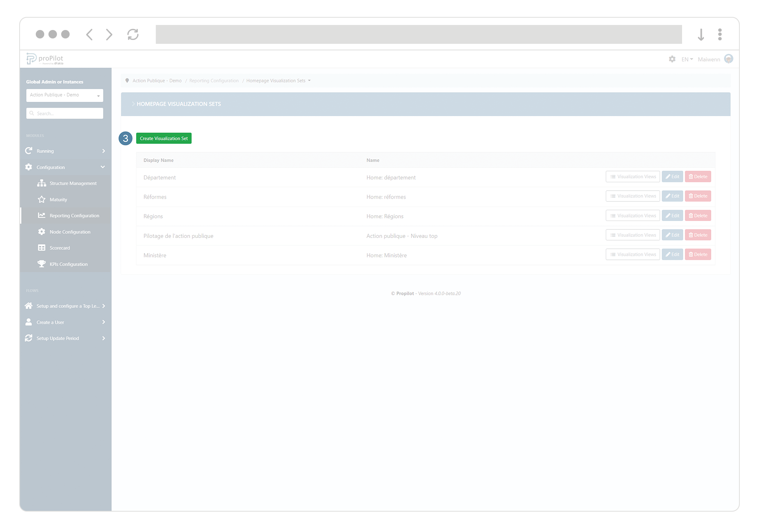Open the EN language dropdown
Screen dimensions: 759x532
687,59
